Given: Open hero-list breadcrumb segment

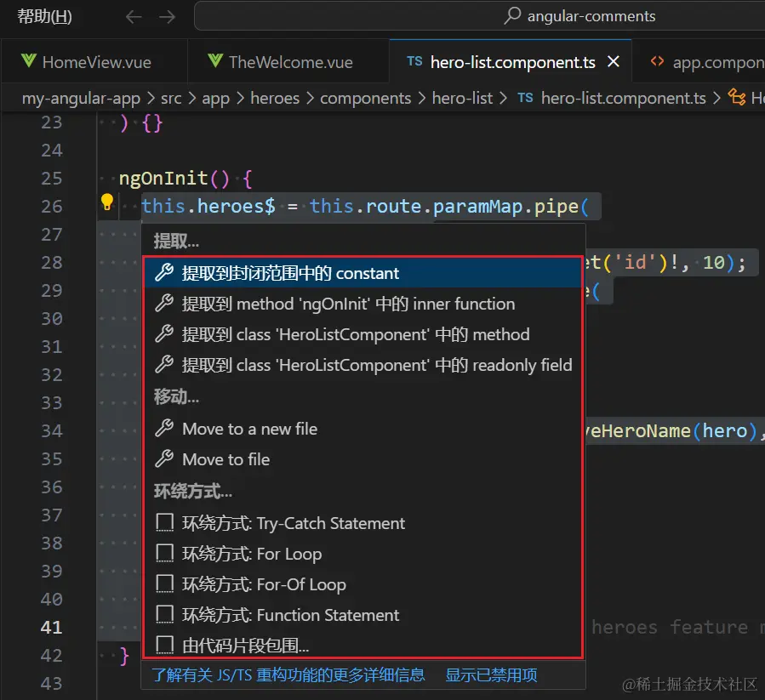Looking at the screenshot, I should [462, 98].
